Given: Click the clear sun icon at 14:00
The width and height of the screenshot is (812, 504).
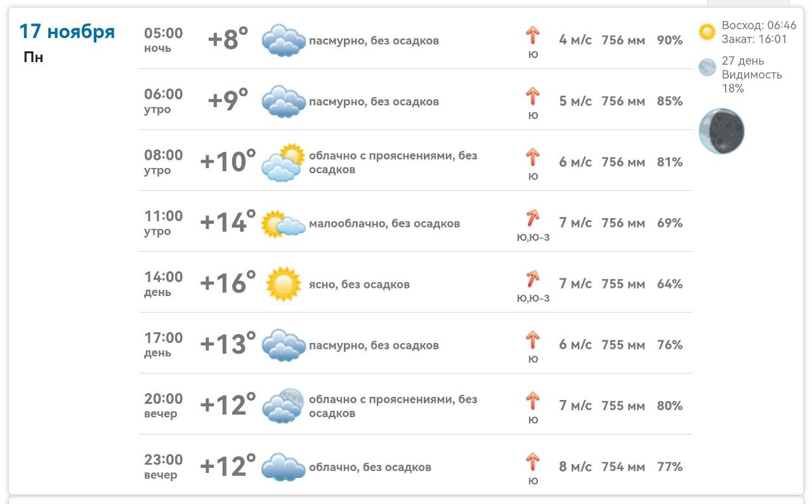Looking at the screenshot, I should tap(283, 284).
